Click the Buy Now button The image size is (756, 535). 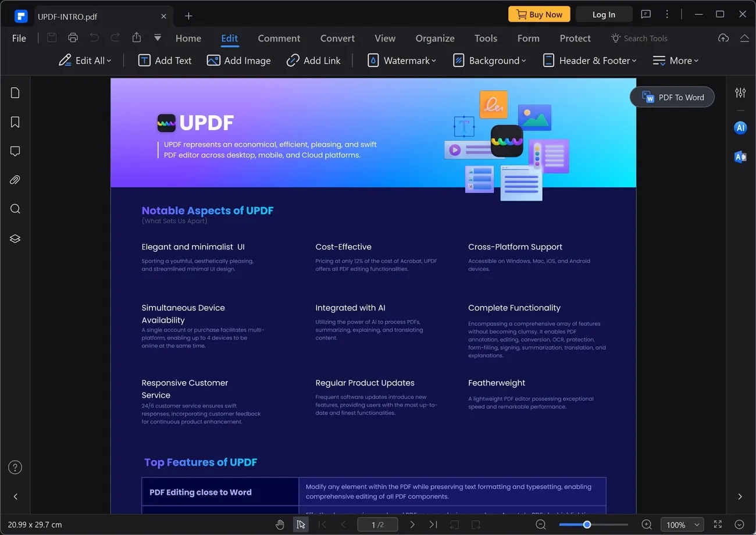coord(539,15)
